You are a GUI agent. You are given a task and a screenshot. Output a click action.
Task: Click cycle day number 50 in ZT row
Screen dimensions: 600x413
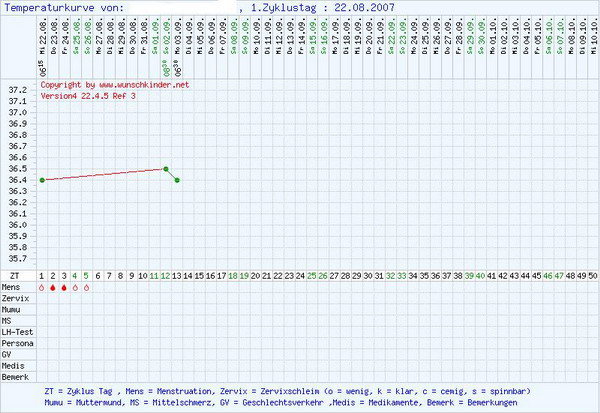pyautogui.click(x=593, y=275)
